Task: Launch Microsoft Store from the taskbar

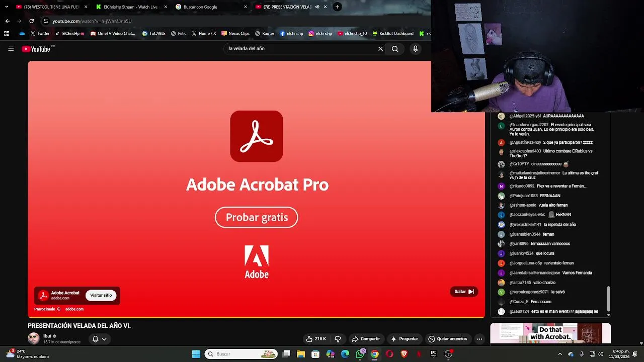Action: coord(315,354)
